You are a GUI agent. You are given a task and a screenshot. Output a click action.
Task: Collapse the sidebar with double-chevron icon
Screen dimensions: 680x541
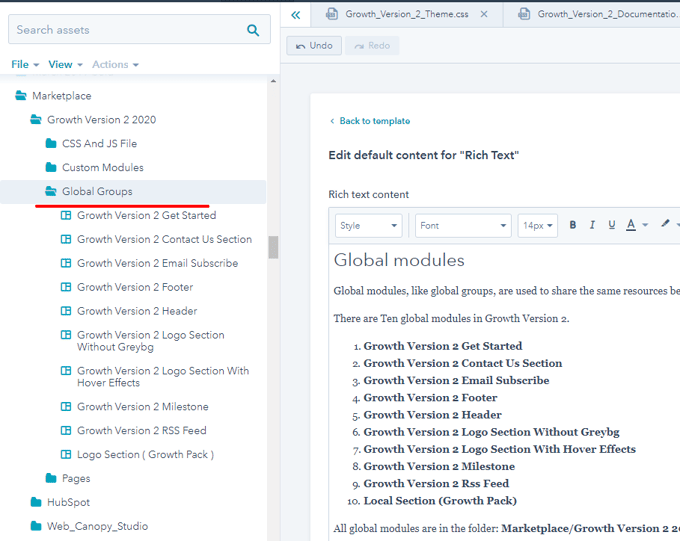(x=296, y=15)
